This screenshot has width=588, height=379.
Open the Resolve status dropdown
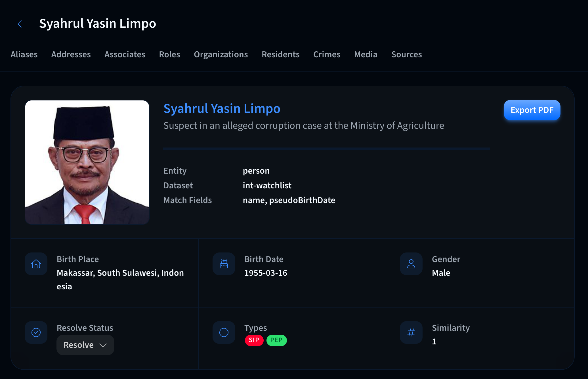coord(85,345)
